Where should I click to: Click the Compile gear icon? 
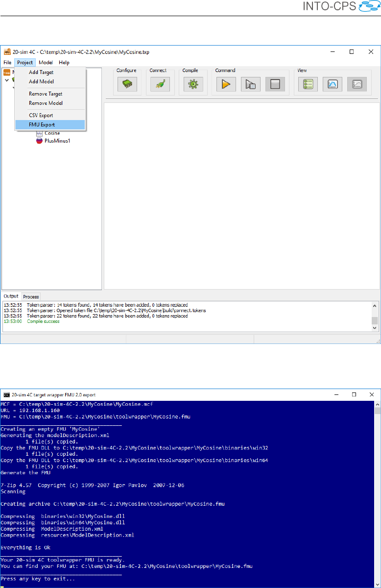coord(193,84)
